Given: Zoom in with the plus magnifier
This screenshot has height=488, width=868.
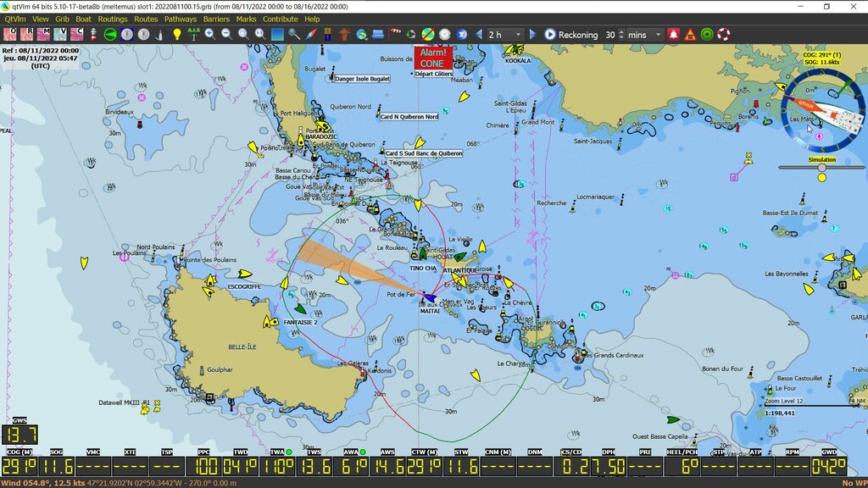Looking at the screenshot, I should coord(210,34).
